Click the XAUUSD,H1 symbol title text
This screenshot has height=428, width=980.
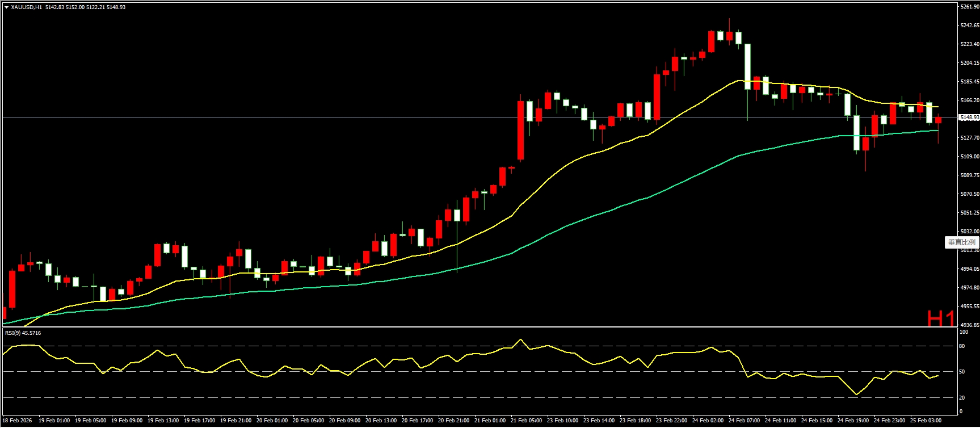[x=27, y=7]
